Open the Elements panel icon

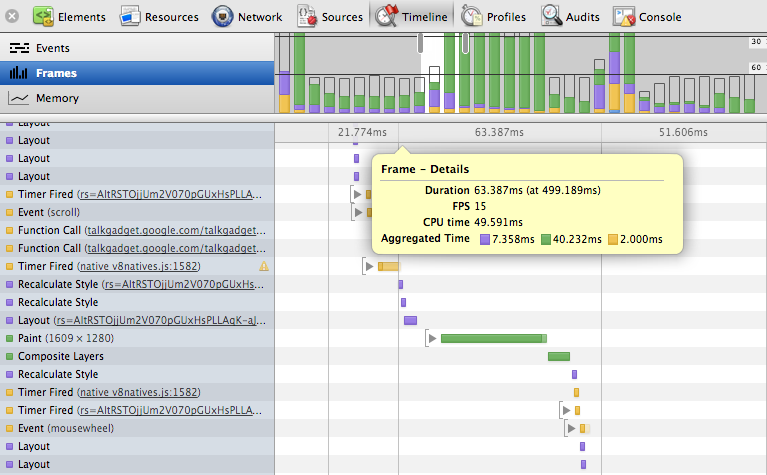pos(43,17)
